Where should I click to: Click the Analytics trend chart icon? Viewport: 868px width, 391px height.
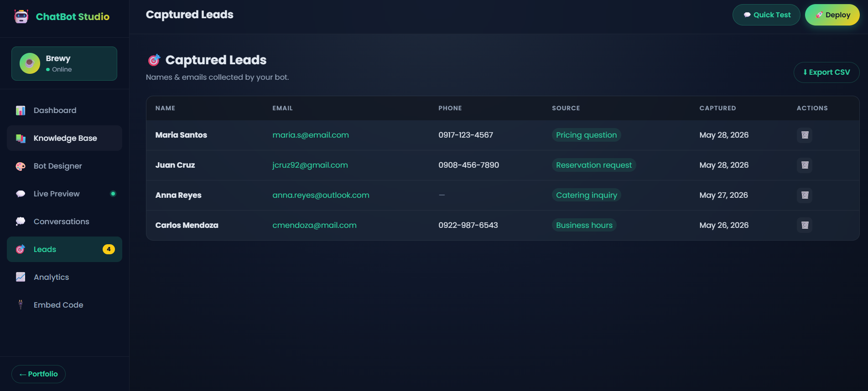[21, 277]
